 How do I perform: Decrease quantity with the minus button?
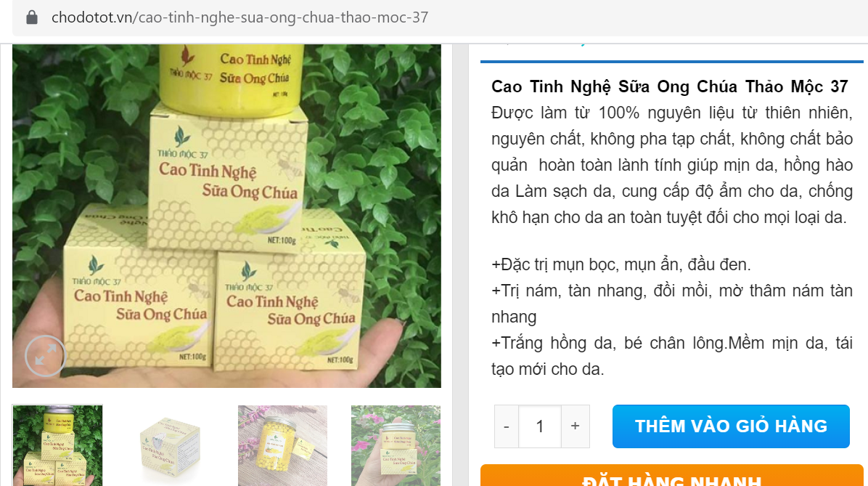(x=507, y=426)
